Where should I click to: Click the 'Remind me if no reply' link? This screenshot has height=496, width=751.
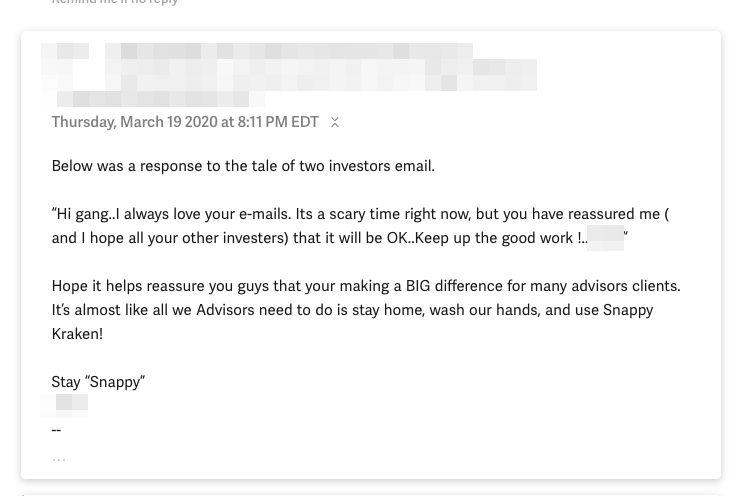point(115,2)
